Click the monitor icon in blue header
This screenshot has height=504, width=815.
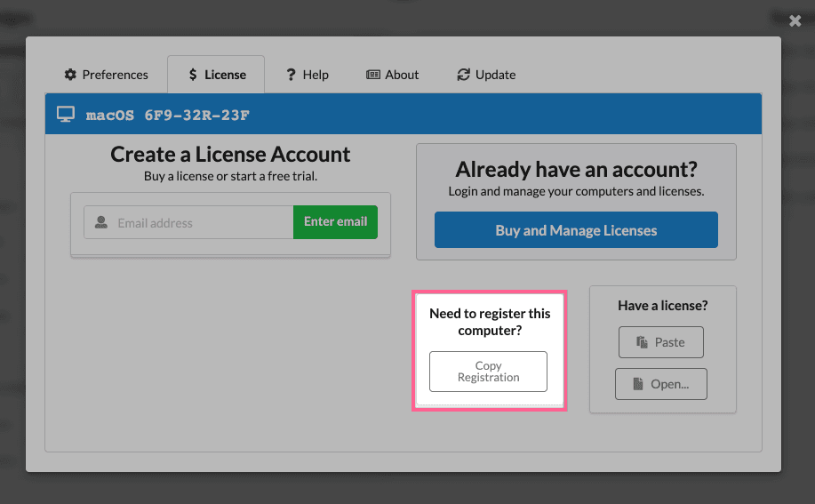tap(65, 114)
